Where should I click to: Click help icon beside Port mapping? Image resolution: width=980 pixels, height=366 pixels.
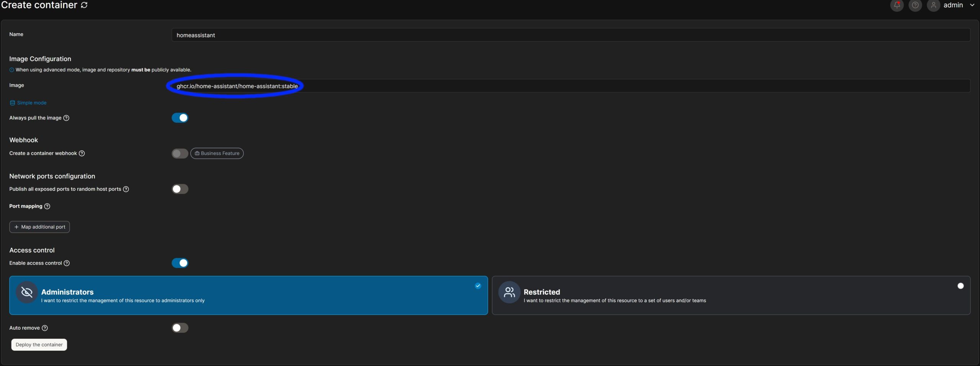click(47, 206)
